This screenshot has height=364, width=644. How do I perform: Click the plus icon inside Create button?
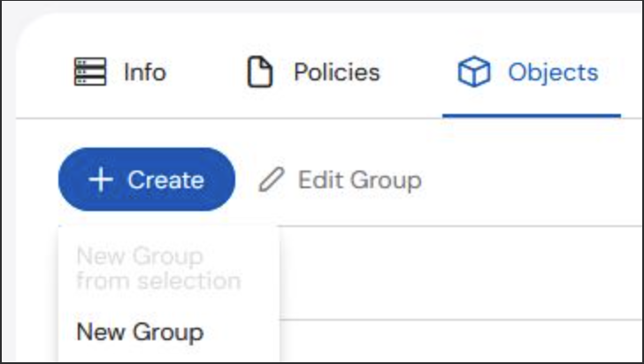coord(101,179)
